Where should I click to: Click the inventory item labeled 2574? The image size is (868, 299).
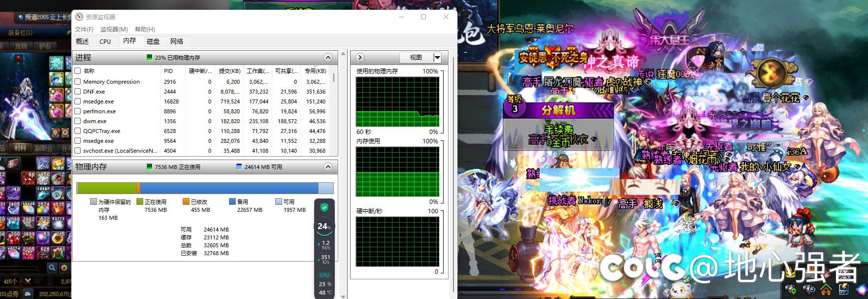click(43, 207)
